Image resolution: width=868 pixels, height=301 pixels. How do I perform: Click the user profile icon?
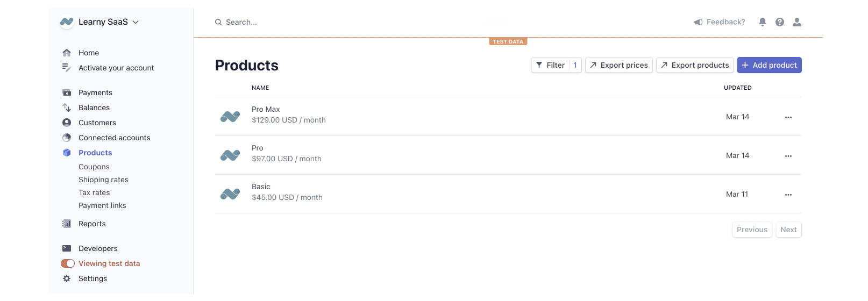tap(796, 22)
